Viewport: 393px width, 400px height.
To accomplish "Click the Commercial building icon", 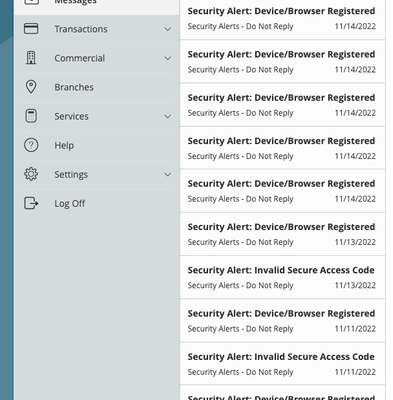I will pyautogui.click(x=31, y=58).
